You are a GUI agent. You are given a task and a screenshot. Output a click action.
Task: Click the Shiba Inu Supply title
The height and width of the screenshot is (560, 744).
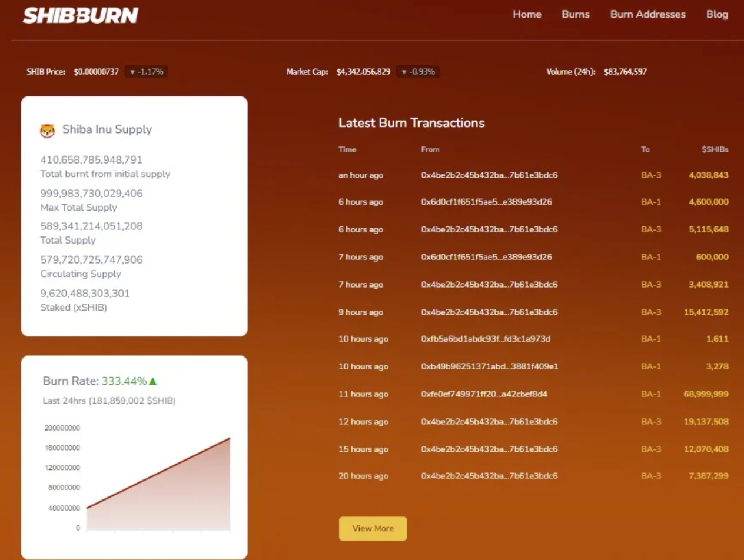[107, 129]
